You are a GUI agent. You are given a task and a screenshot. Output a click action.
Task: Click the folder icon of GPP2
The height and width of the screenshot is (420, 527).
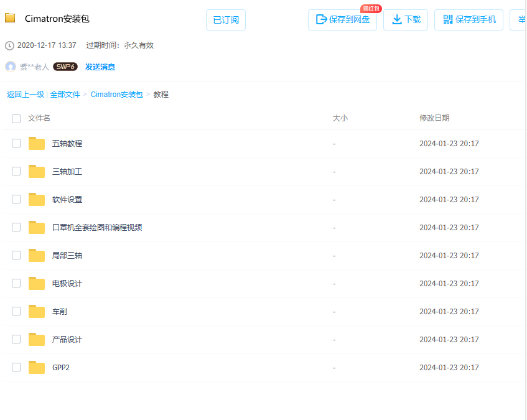37,368
